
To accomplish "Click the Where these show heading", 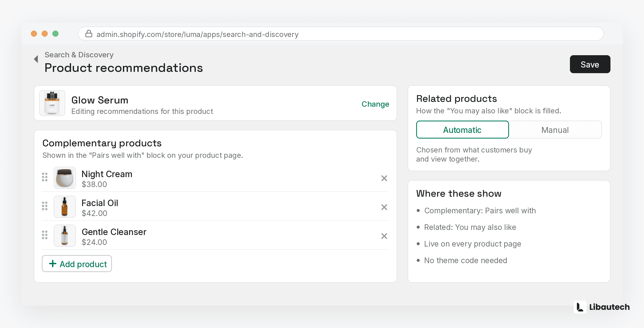I will point(459,193).
